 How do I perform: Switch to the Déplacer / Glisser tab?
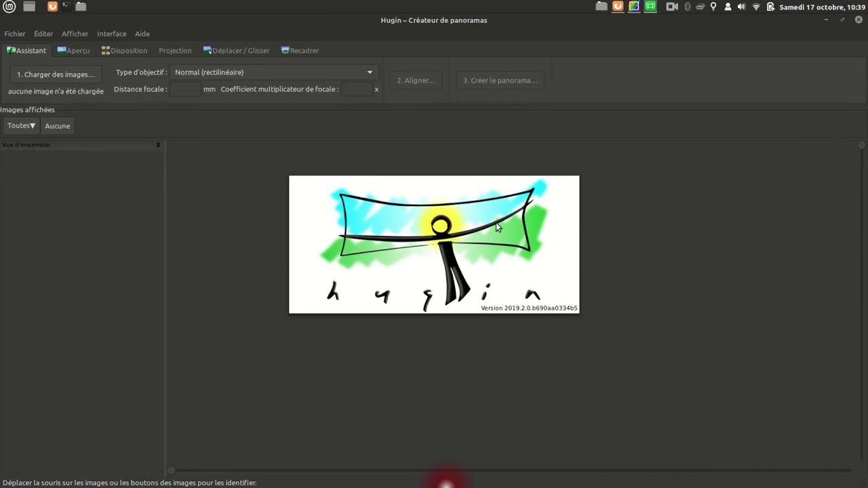[x=237, y=51]
